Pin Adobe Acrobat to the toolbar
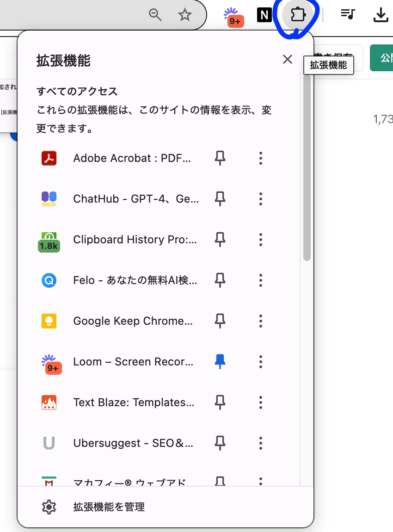Viewport: 393px width, 532px height. 220,158
